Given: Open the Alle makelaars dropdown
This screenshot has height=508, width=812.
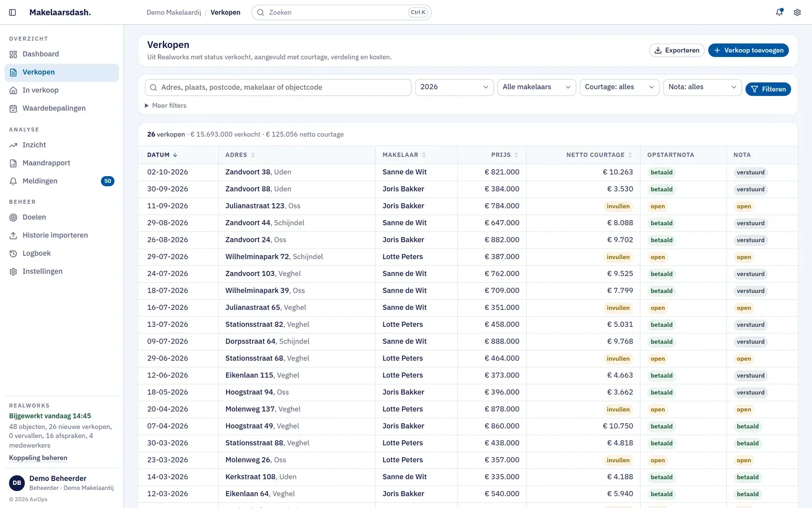Looking at the screenshot, I should (537, 87).
